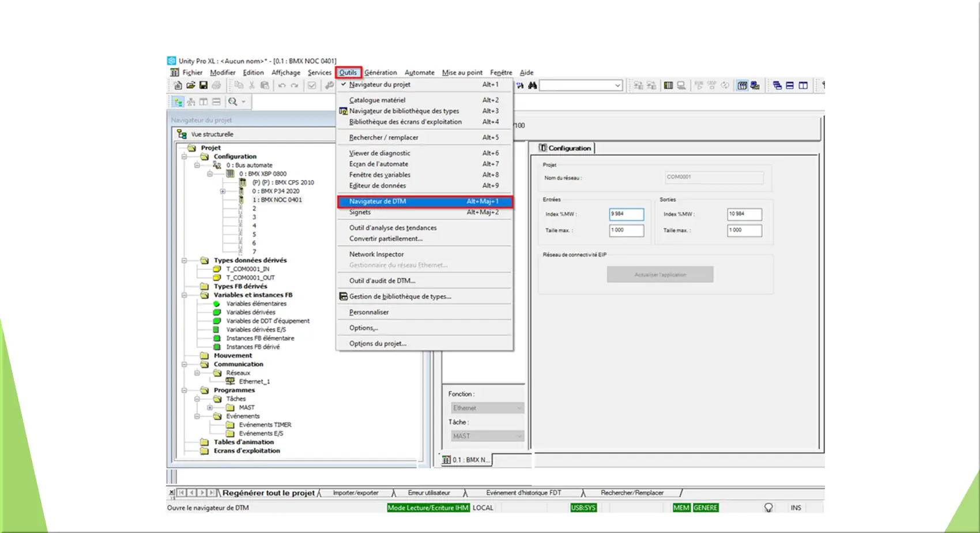Screen dimensions: 980x533
Task: Select Outil d'audit de DTM... entry
Action: (424, 281)
